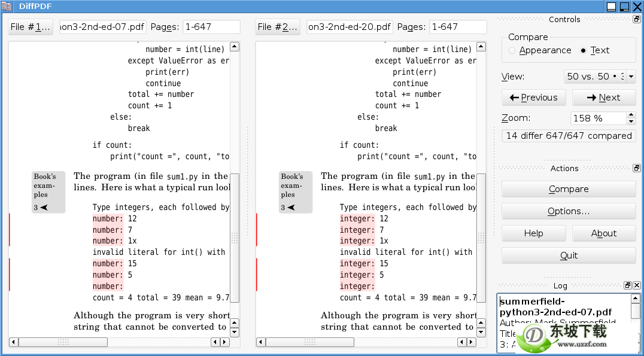This screenshot has width=644, height=356.
Task: Click the 'Book's examples' note in left pane
Action: [x=48, y=192]
